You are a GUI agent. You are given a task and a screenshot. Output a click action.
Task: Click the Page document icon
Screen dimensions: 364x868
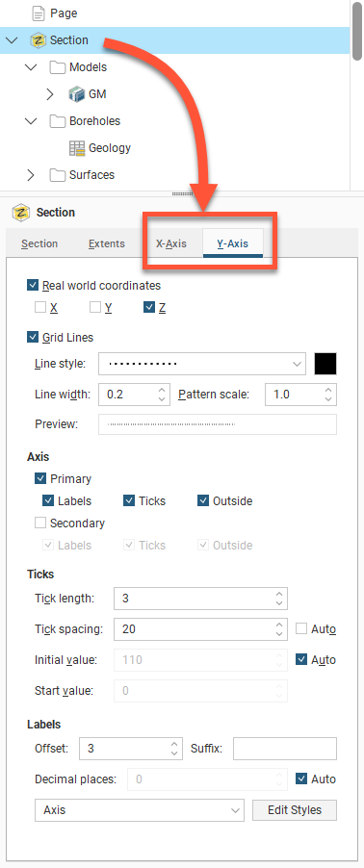[x=39, y=13]
